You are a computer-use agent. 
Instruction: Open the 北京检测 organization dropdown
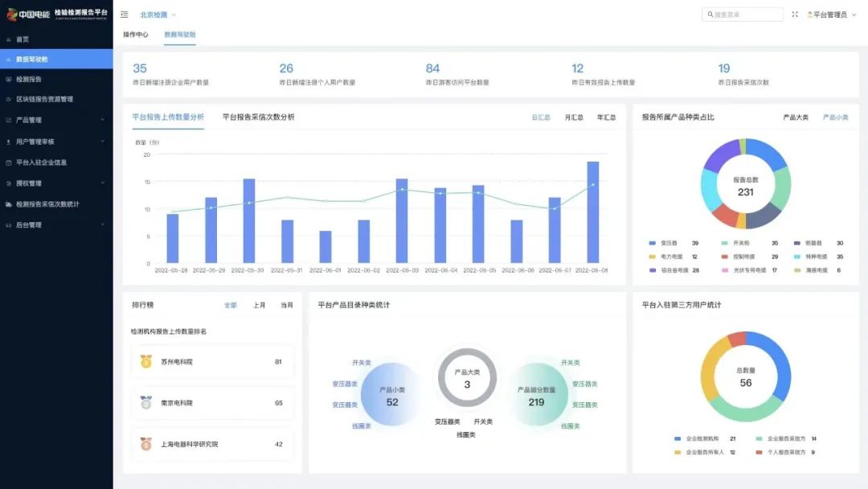pyautogui.click(x=158, y=14)
